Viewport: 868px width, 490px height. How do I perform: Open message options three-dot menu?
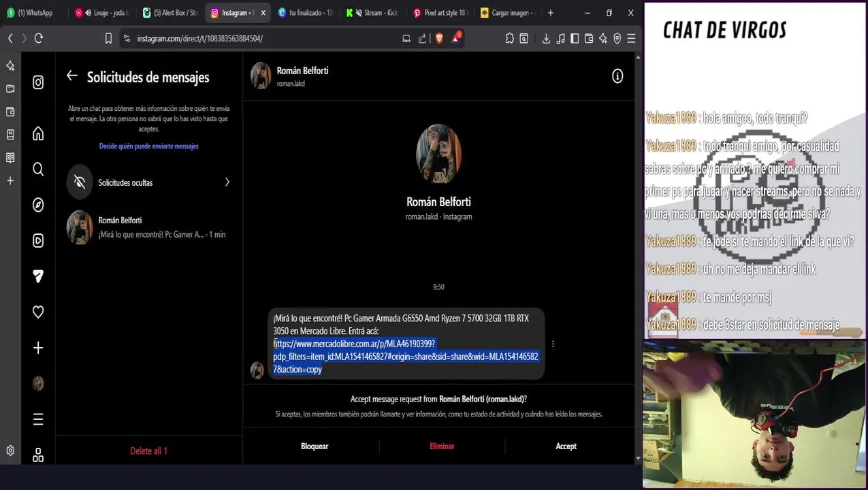[553, 344]
